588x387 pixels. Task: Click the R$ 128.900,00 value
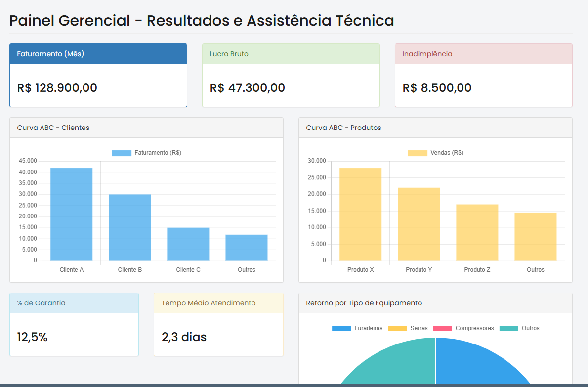[x=57, y=88]
